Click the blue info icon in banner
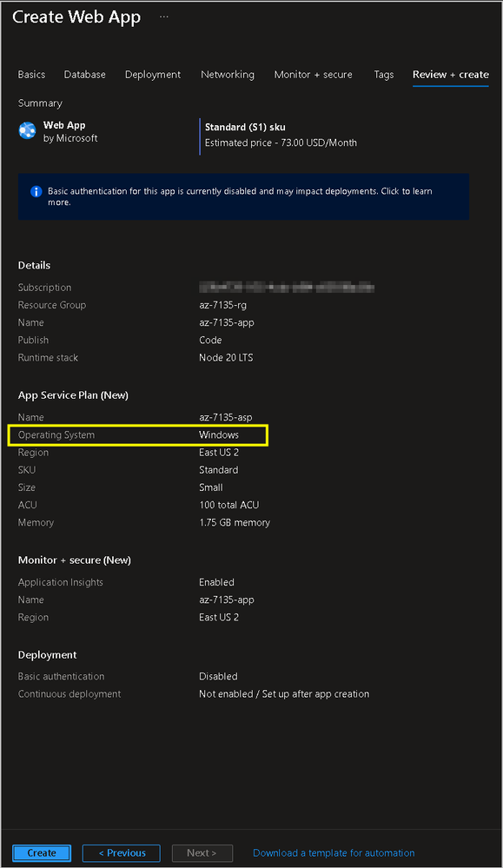Screen dimensions: 503x868 pos(36,191)
